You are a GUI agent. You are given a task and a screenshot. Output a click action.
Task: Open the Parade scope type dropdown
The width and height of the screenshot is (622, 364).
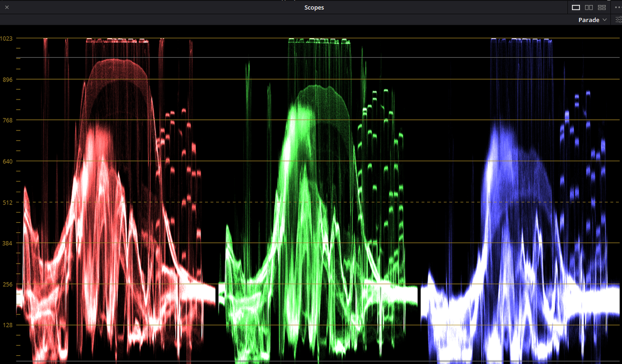coord(592,20)
